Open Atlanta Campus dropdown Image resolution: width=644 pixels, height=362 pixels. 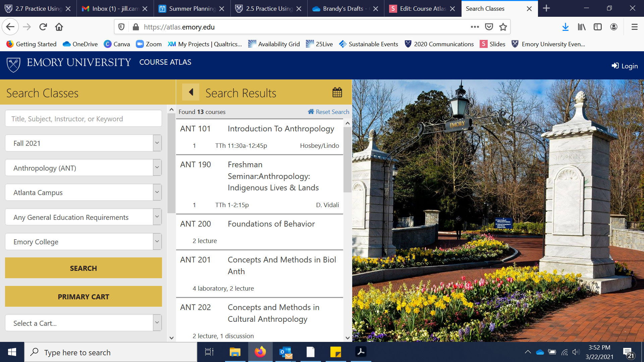pyautogui.click(x=84, y=192)
